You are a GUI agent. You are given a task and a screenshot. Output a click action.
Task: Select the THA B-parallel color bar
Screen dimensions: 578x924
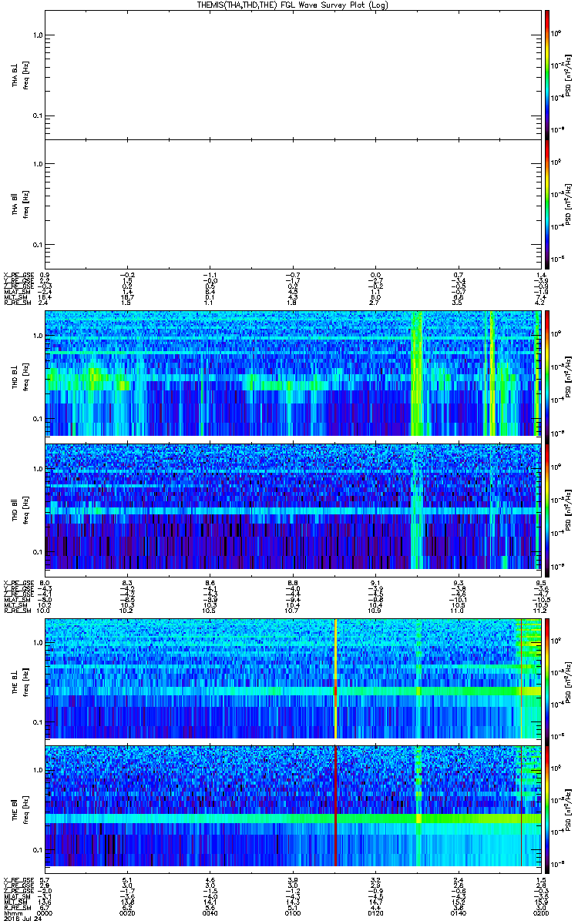(x=547, y=203)
